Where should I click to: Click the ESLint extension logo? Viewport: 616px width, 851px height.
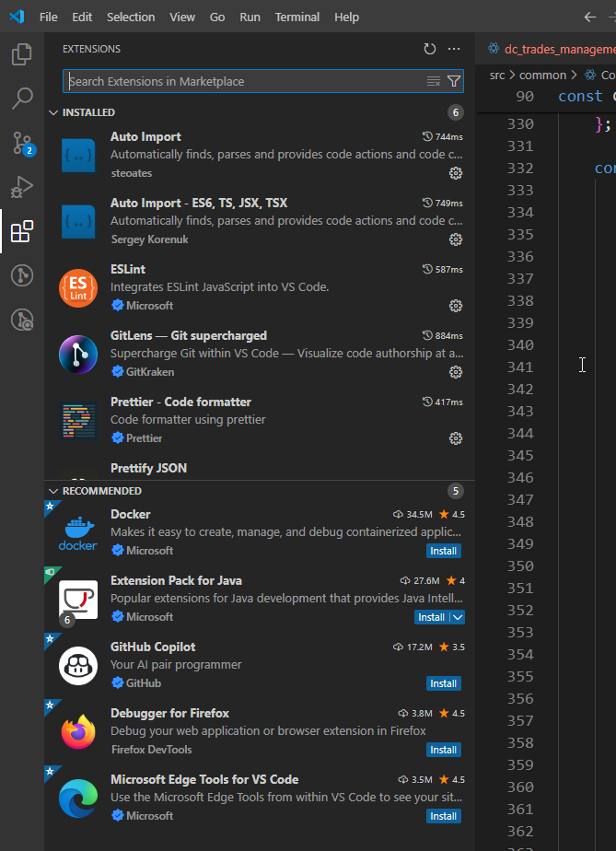tap(78, 288)
